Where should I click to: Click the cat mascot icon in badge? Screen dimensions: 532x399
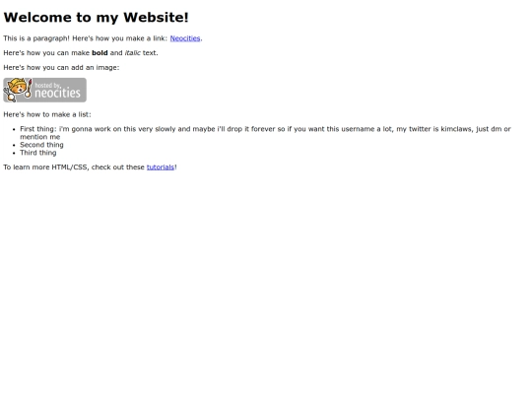pos(18,90)
